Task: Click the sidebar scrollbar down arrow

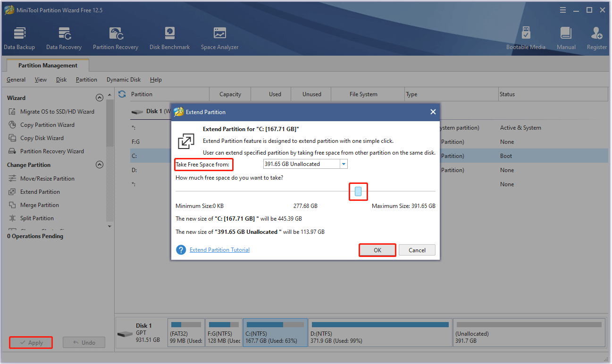Action: [110, 226]
